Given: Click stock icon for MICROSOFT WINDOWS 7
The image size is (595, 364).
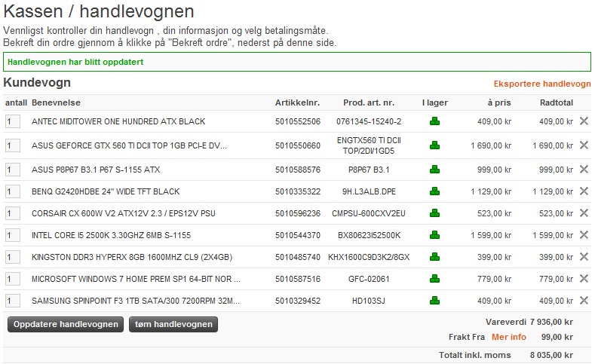Looking at the screenshot, I should click(x=435, y=279).
